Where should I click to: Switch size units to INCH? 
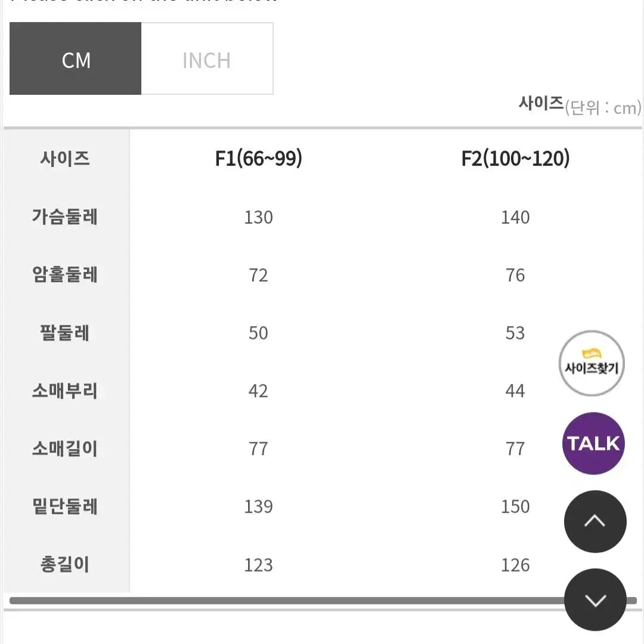[207, 58]
